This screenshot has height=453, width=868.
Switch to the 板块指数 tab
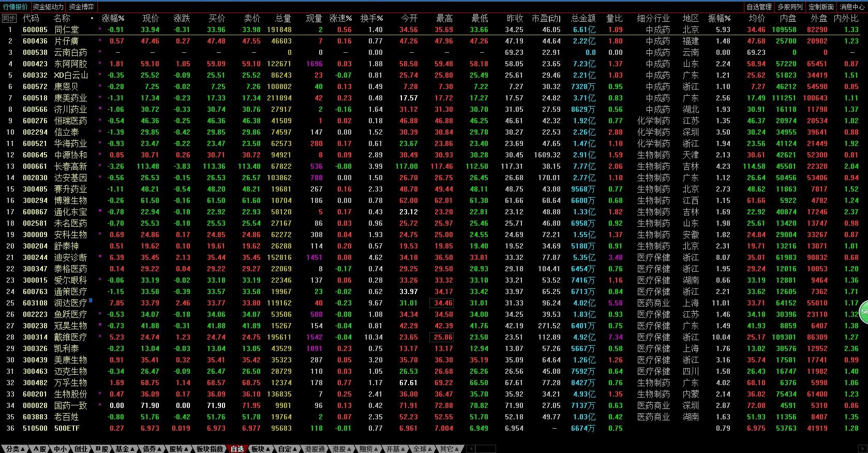point(209,449)
